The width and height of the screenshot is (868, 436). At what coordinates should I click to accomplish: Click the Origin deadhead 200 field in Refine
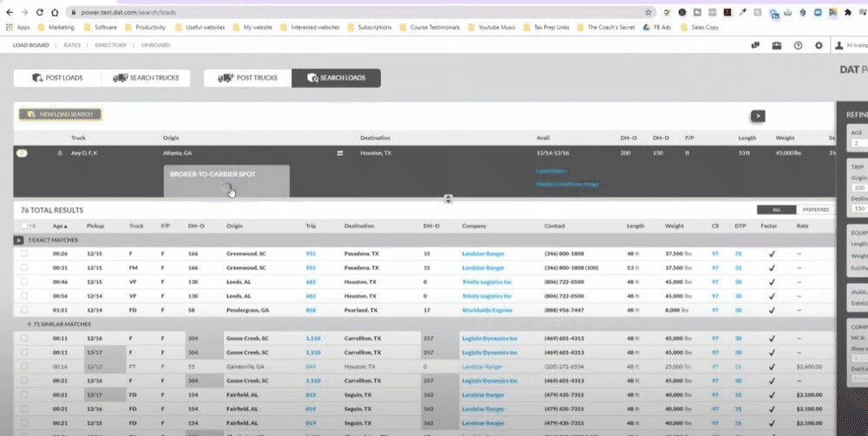[x=859, y=188]
